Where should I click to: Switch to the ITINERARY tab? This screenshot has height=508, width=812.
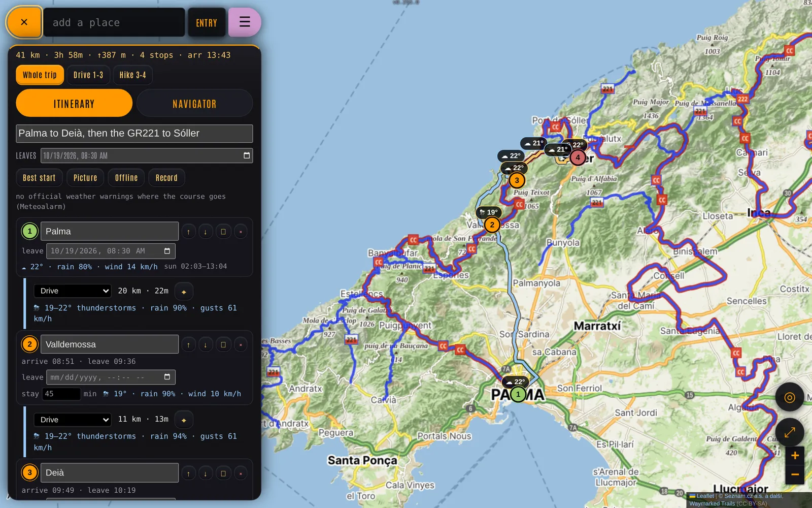74,103
